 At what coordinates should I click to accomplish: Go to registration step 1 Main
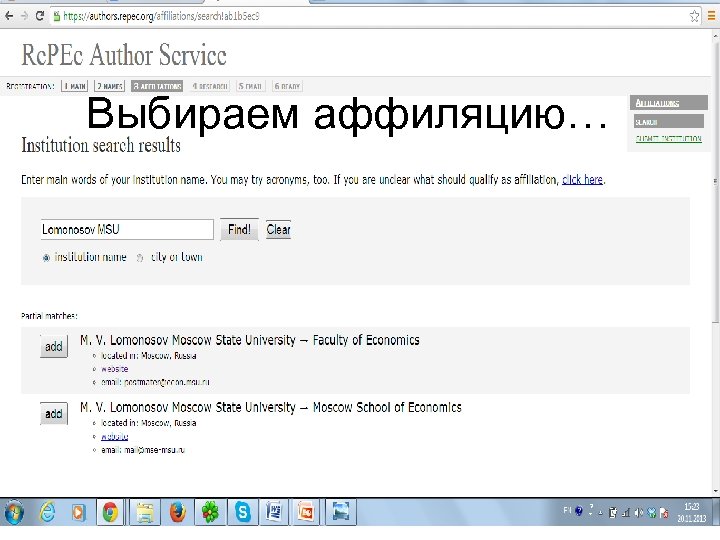pyautogui.click(x=74, y=86)
